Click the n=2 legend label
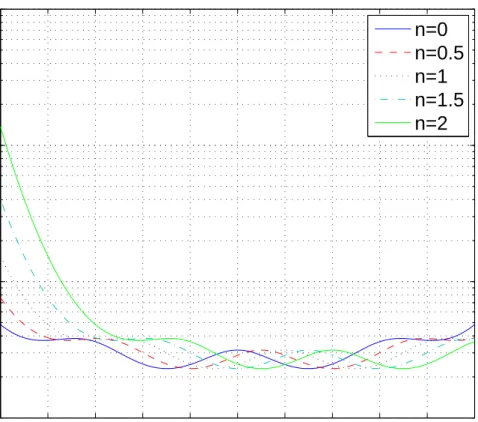The height and width of the screenshot is (422, 478). coord(431,123)
